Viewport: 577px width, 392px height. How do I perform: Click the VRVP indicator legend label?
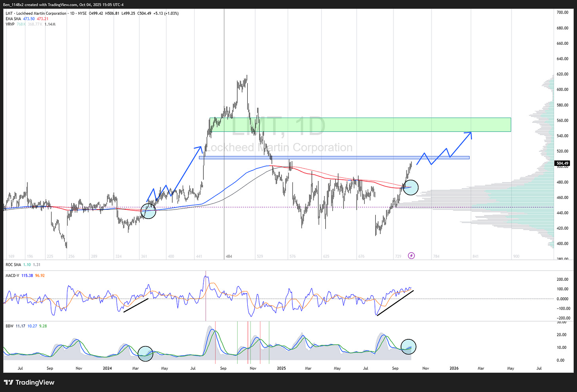10,25
